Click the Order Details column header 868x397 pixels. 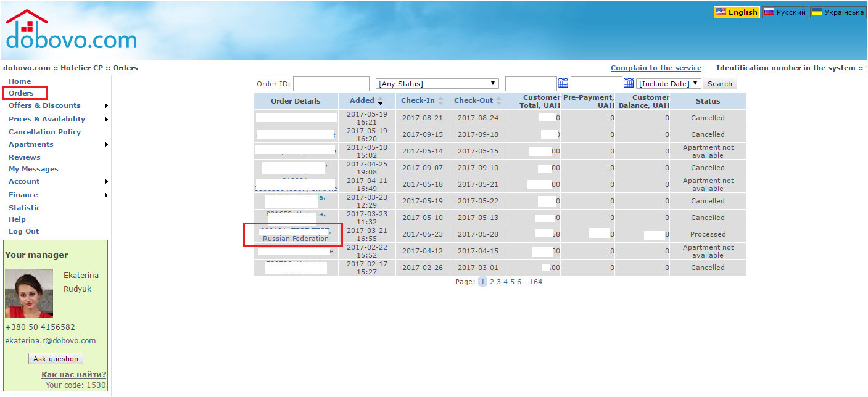pos(296,101)
